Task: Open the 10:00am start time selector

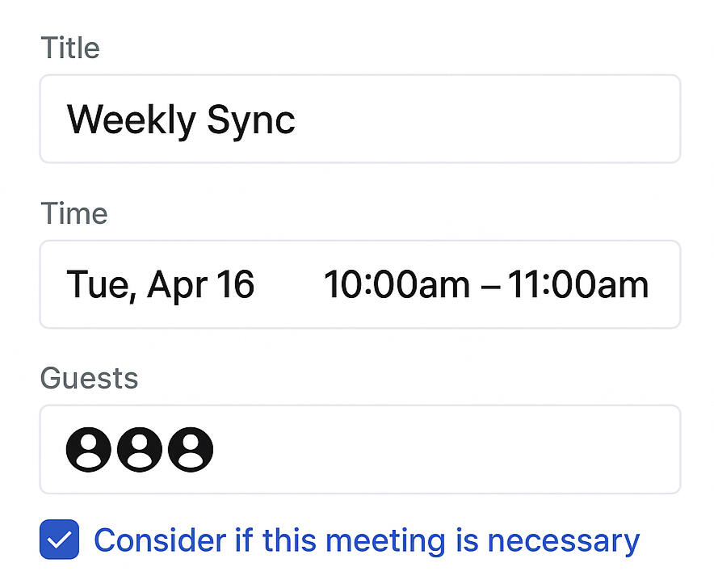Action: (397, 284)
